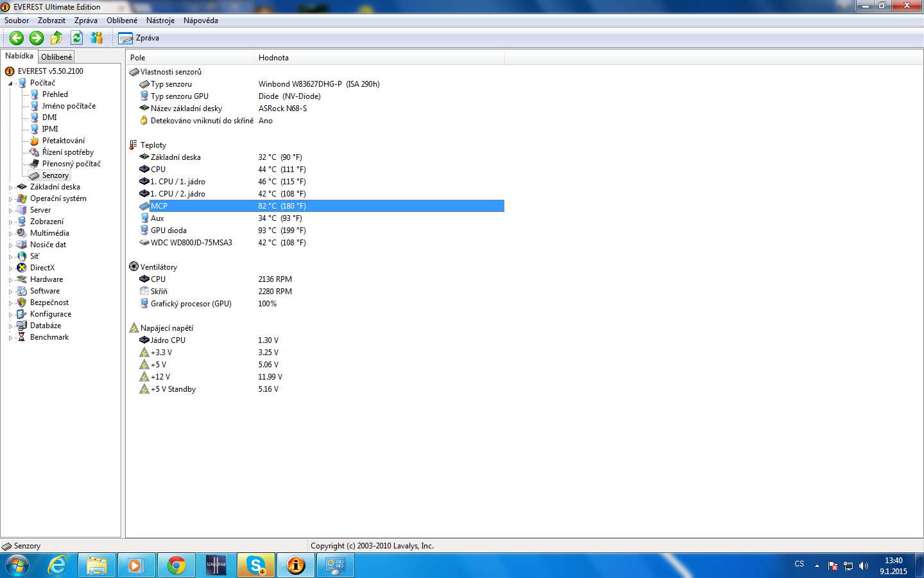Click the Databáze tree icon
Image resolution: width=924 pixels, height=578 pixels.
pyautogui.click(x=22, y=326)
